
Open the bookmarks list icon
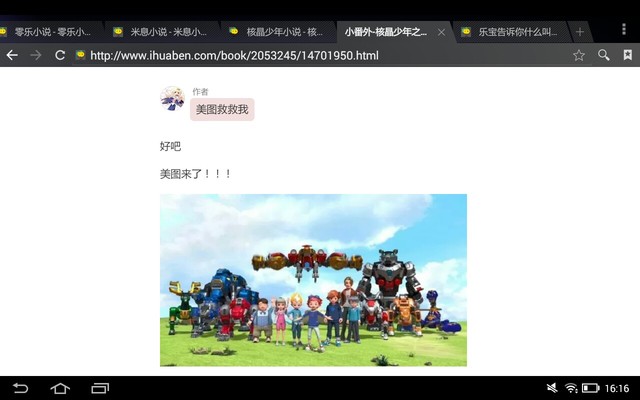628,55
